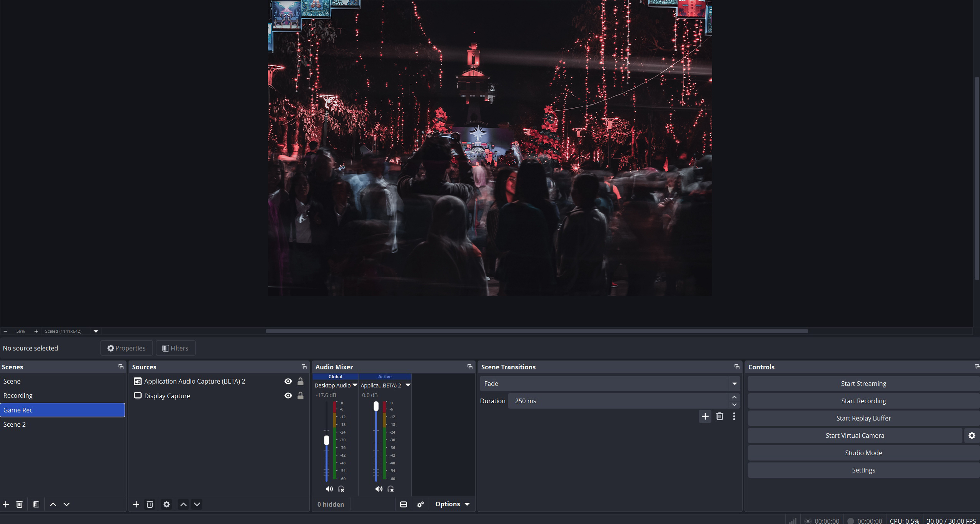Click Start Replay Buffer button
The image size is (980, 524).
863,418
